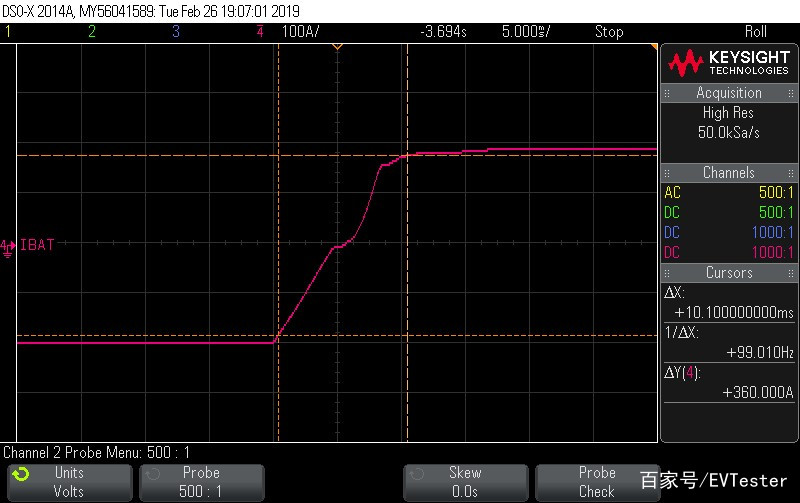This screenshot has height=503, width=800.
Task: Click the Roll mode label
Action: pyautogui.click(x=756, y=32)
